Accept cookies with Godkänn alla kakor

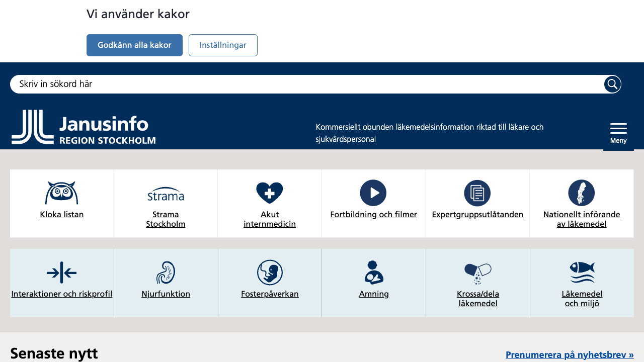pos(134,45)
